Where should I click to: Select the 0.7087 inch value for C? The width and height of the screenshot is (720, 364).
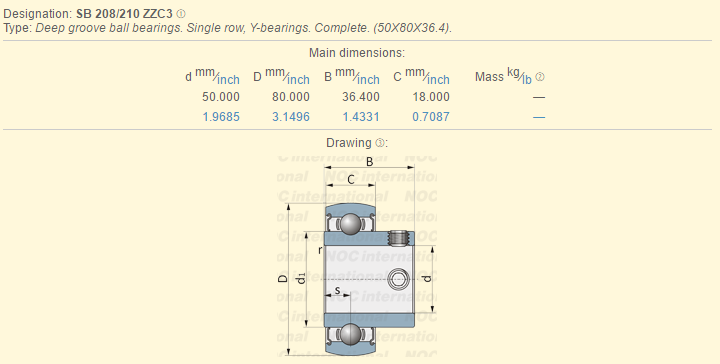coord(431,117)
